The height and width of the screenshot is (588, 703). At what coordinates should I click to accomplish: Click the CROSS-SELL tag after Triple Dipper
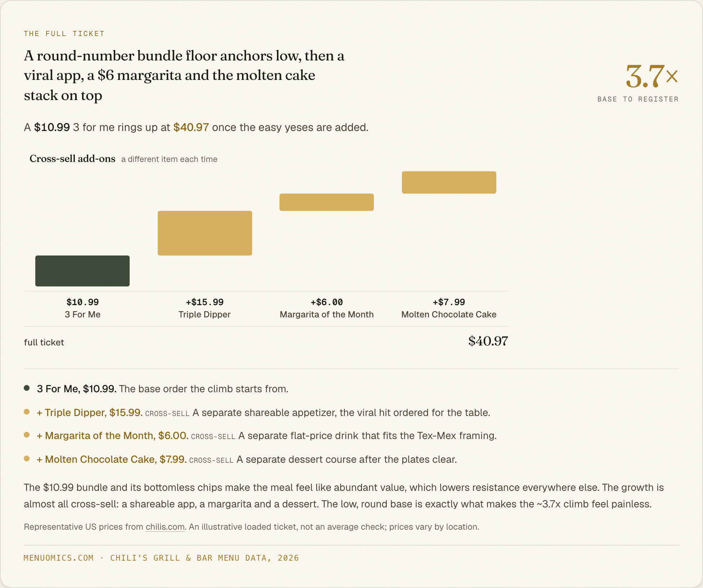(167, 413)
